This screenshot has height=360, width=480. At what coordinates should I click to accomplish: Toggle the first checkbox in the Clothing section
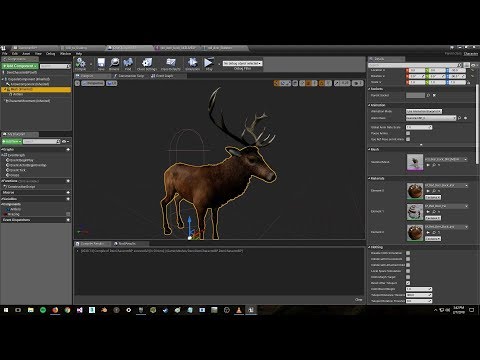(408, 253)
